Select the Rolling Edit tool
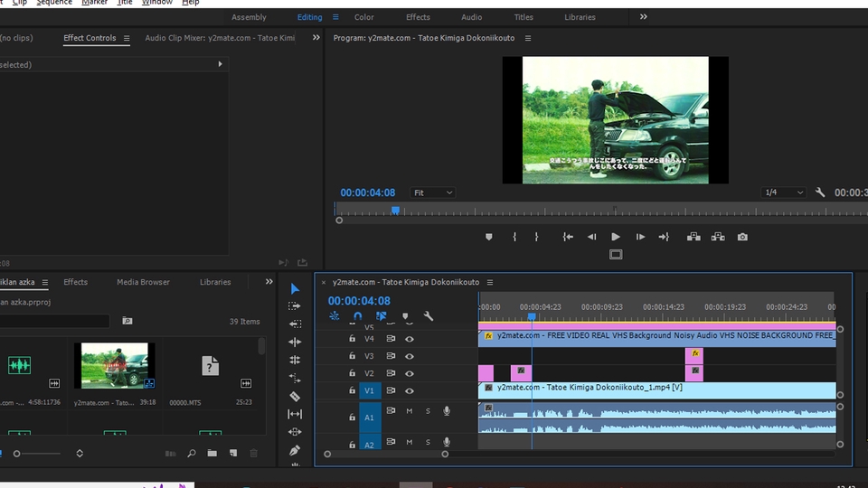This screenshot has height=488, width=868. [x=295, y=342]
